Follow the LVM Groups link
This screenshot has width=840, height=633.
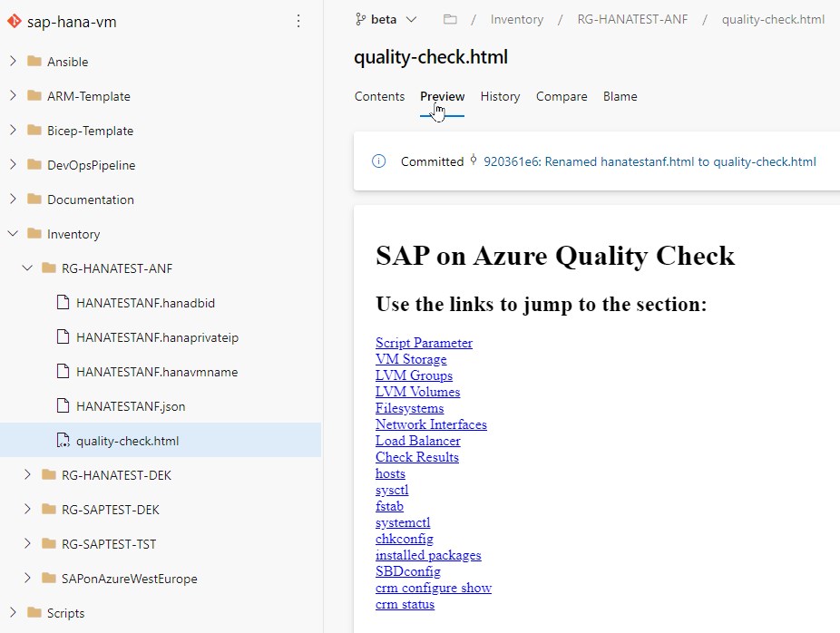pos(414,375)
